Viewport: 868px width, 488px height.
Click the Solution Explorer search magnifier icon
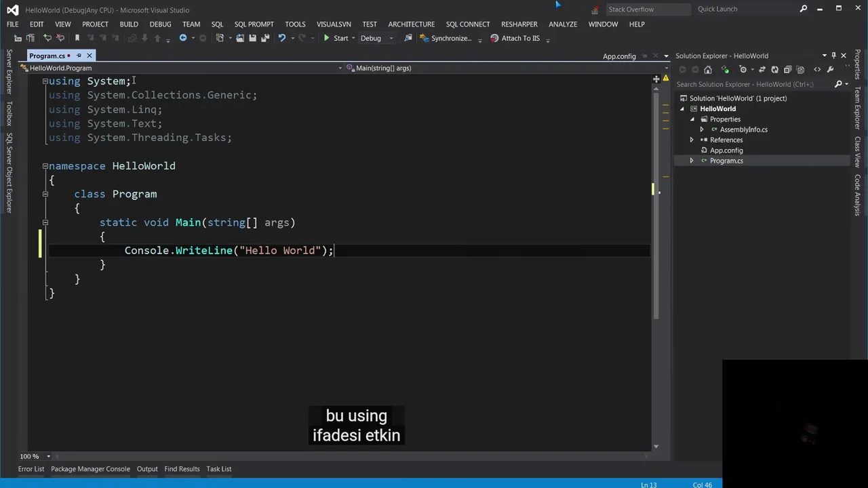coord(838,84)
